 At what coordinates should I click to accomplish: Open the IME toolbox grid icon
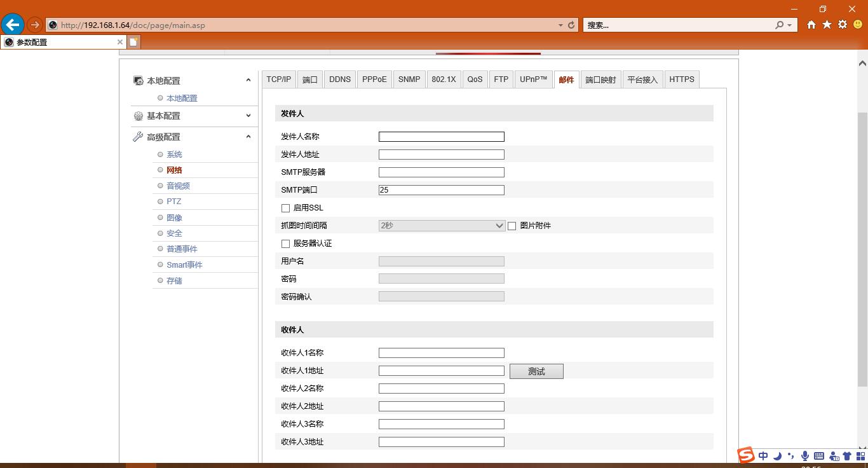[861, 456]
